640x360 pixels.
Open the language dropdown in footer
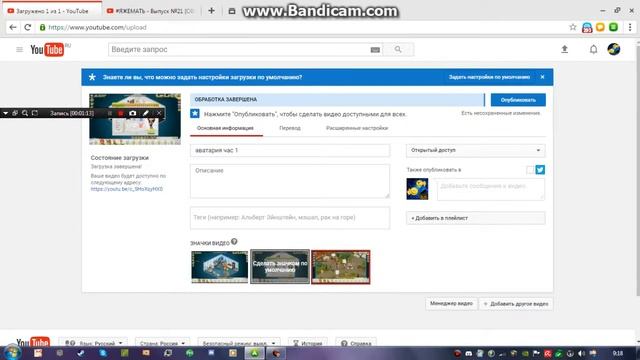(x=93, y=343)
